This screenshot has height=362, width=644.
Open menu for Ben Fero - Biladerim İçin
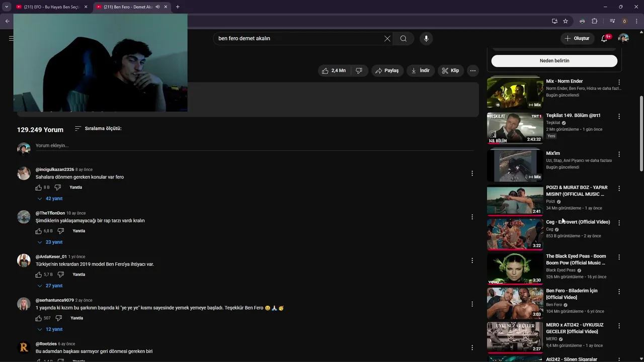pos(619,292)
